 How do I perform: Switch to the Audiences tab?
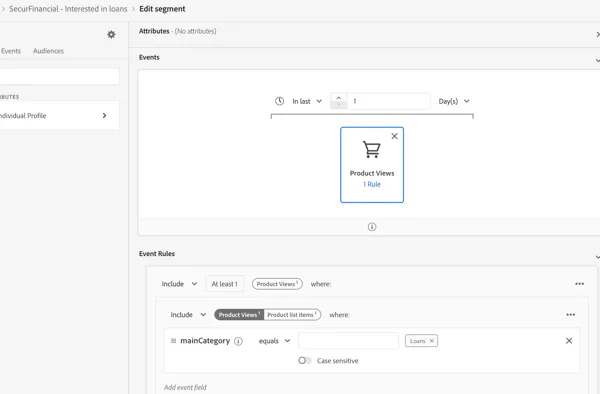[48, 51]
